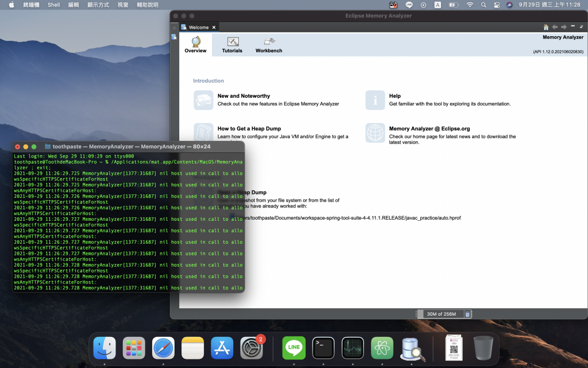This screenshot has height=368, width=588.
Task: Open the Help link
Action: [395, 96]
